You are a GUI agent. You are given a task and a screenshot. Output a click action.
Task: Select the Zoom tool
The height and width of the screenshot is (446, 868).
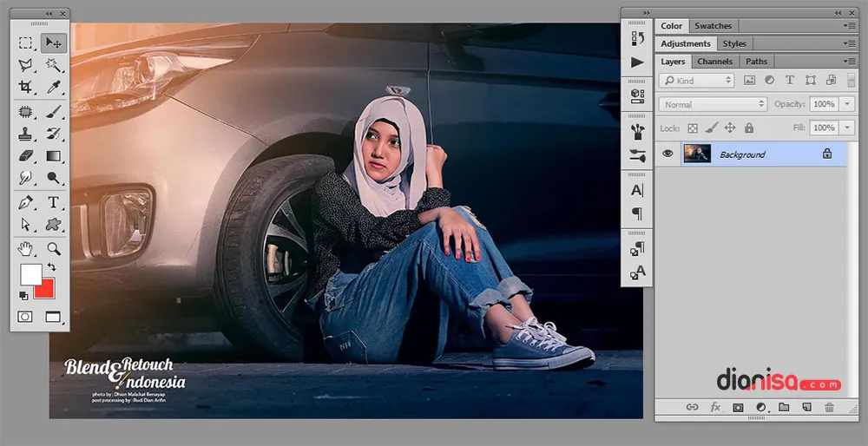pos(54,248)
